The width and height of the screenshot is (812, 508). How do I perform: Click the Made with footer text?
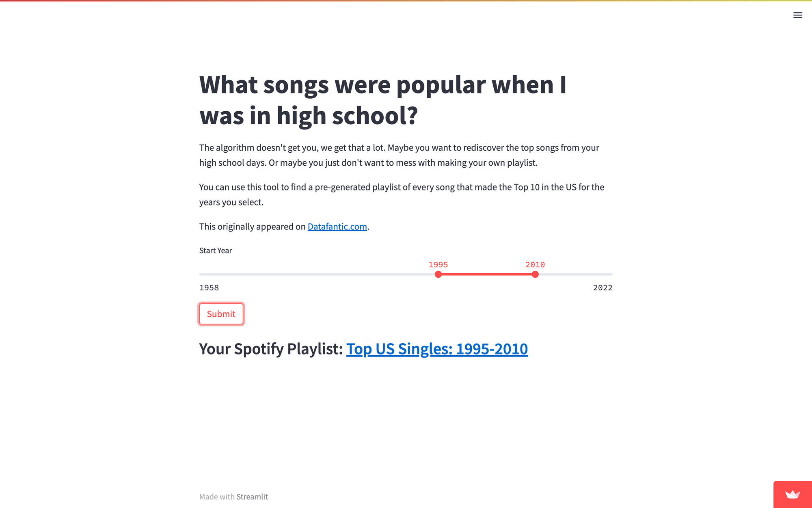217,497
